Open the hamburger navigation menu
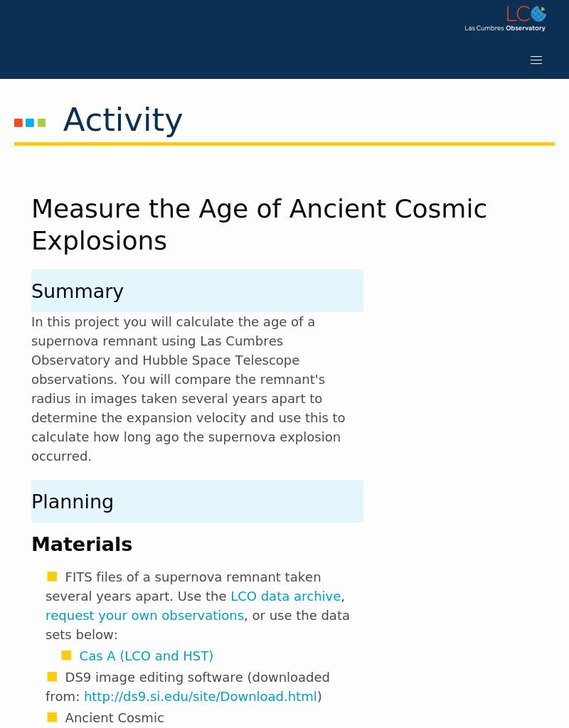 point(536,60)
